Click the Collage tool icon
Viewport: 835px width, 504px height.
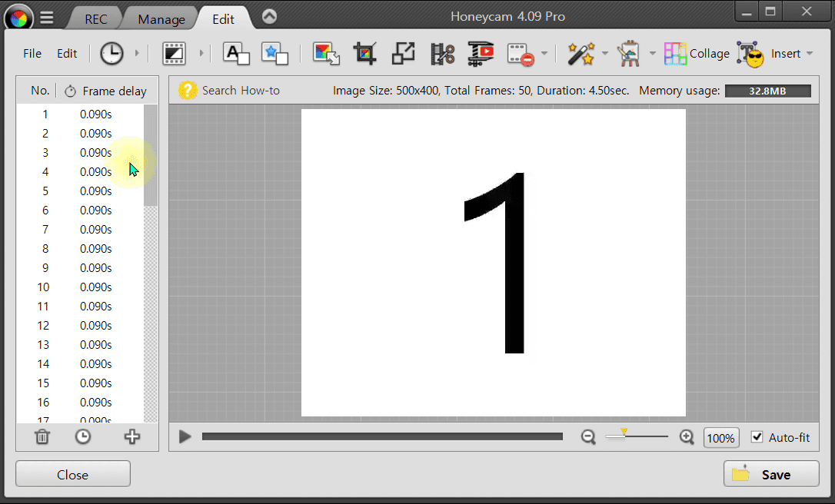coord(676,53)
